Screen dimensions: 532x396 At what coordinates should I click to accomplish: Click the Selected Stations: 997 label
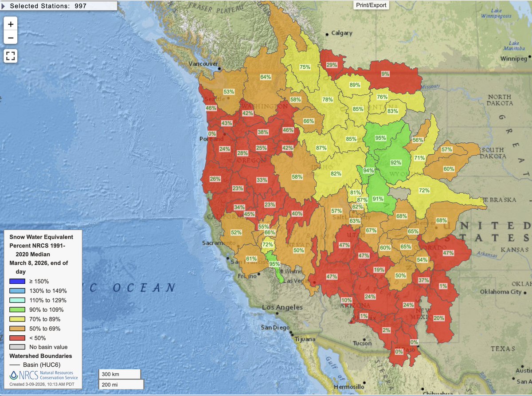[x=48, y=6]
